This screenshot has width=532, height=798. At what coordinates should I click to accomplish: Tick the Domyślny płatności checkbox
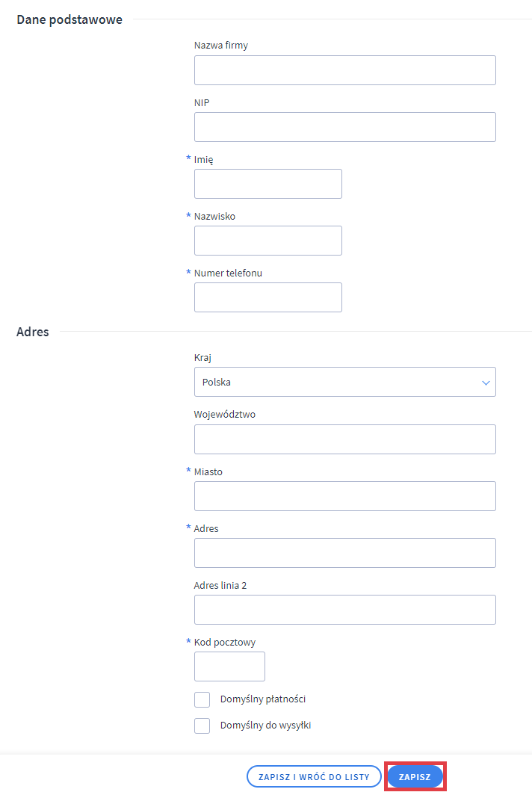[x=202, y=699]
